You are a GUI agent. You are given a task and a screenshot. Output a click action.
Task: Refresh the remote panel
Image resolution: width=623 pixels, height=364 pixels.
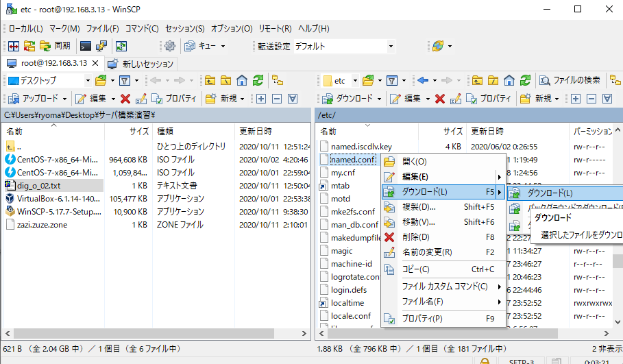(525, 81)
